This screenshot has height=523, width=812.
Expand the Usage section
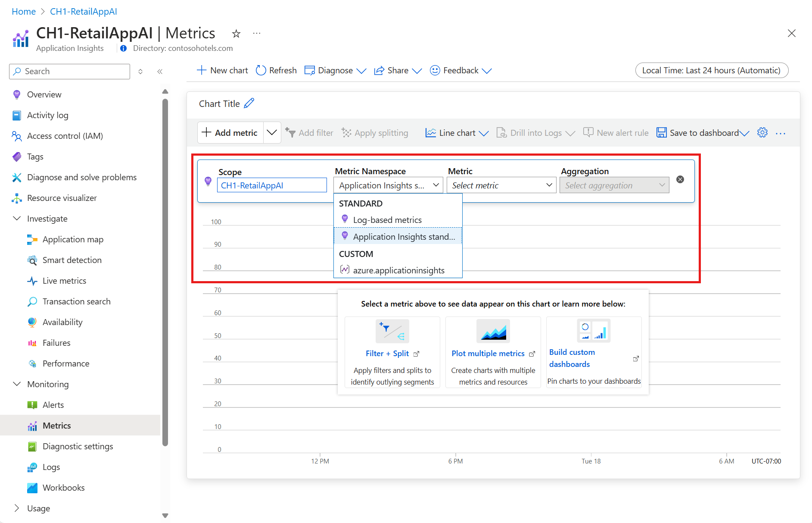pos(17,508)
